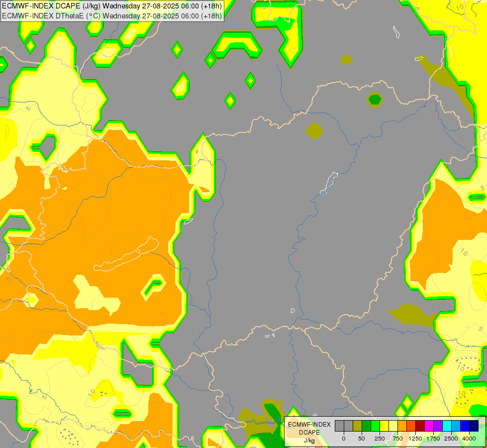Click the DThetaE title line at top

click(112, 16)
